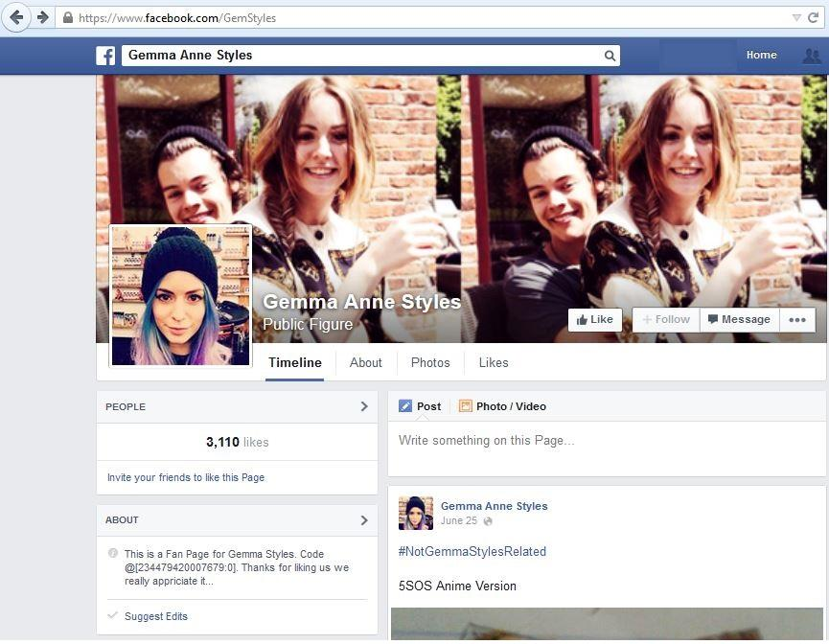Image resolution: width=829 pixels, height=644 pixels.
Task: Click the Write something on this Page field
Action: [x=606, y=441]
